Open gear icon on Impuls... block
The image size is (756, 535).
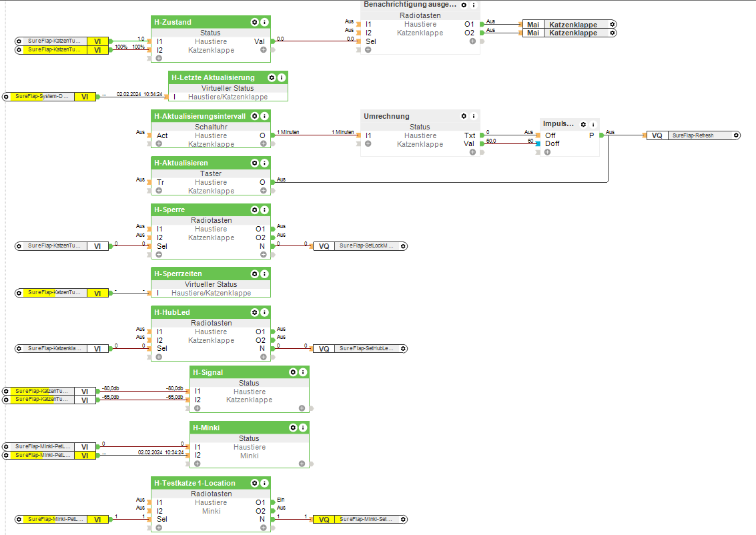pos(583,124)
